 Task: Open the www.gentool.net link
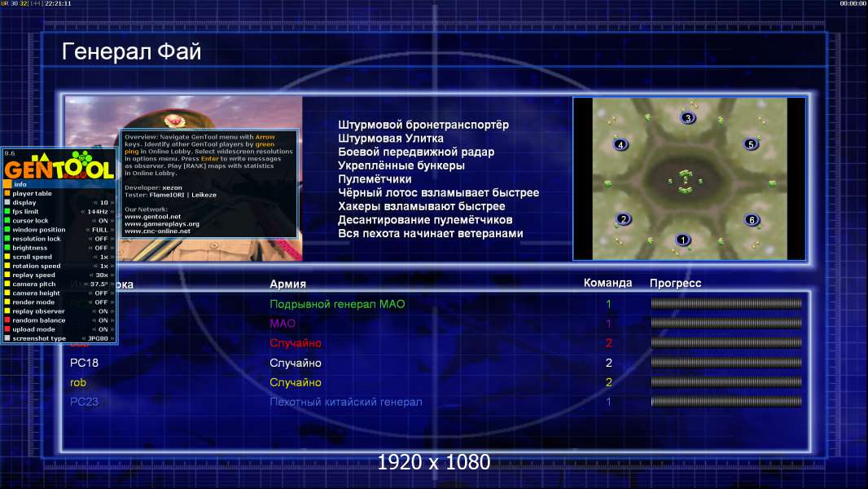[152, 217]
